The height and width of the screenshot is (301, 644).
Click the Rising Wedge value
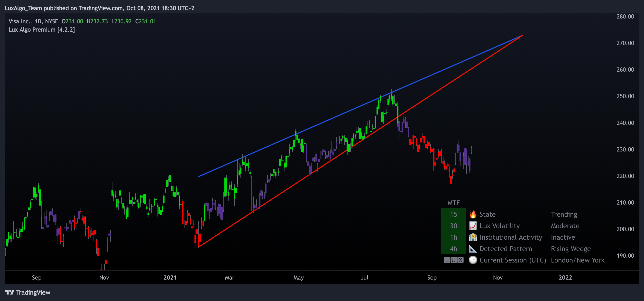pyautogui.click(x=571, y=249)
